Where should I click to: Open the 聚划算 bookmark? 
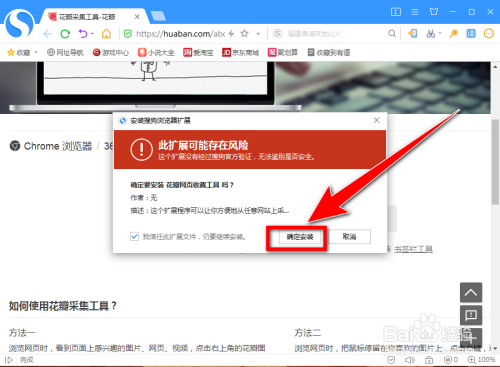pos(283,52)
